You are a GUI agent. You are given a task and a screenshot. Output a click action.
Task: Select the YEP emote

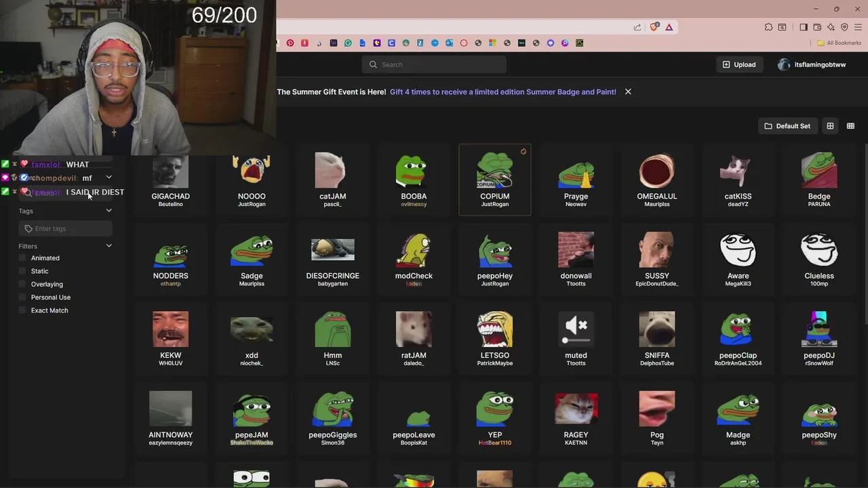pyautogui.click(x=495, y=418)
